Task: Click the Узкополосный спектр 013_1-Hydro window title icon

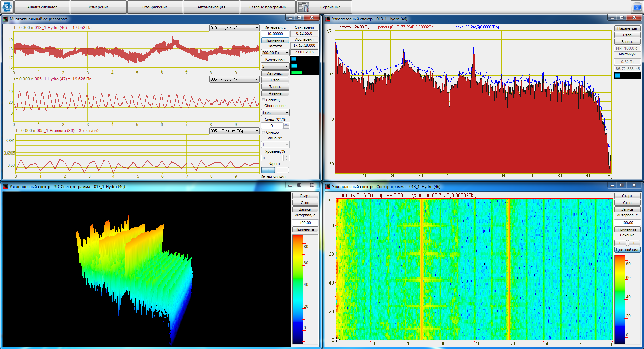Action: coord(328,19)
